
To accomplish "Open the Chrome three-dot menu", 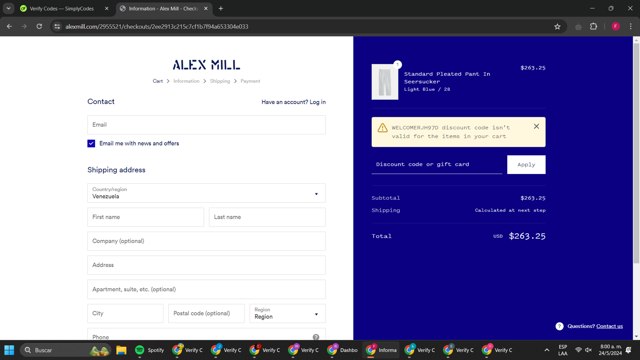I will (631, 27).
